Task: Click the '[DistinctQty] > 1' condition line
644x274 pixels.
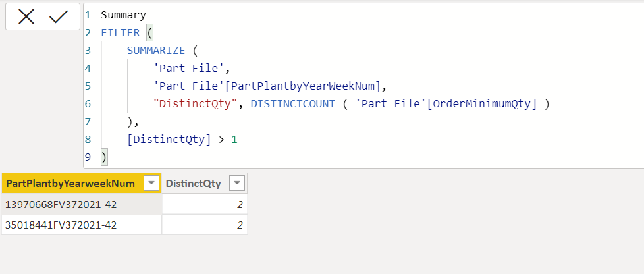Action: pos(182,140)
